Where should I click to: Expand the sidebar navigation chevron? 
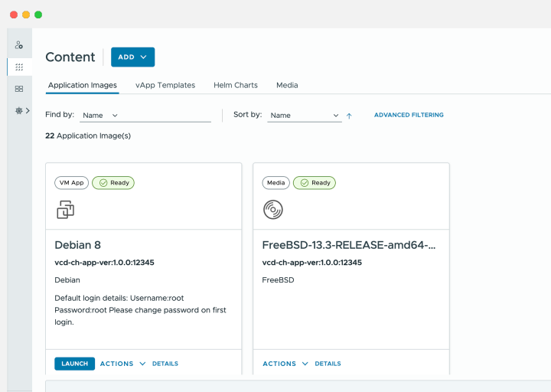click(28, 110)
